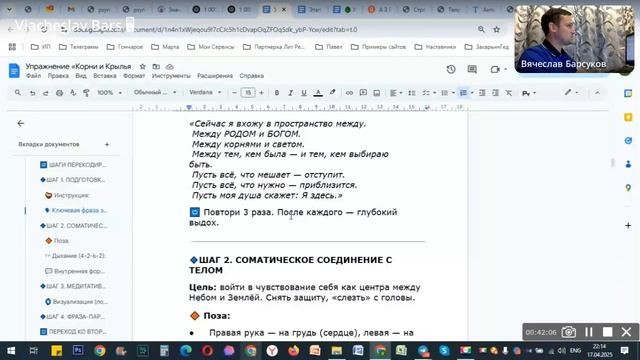Get add-ons plus in the side panel
The image size is (640, 360).
(628, 225)
